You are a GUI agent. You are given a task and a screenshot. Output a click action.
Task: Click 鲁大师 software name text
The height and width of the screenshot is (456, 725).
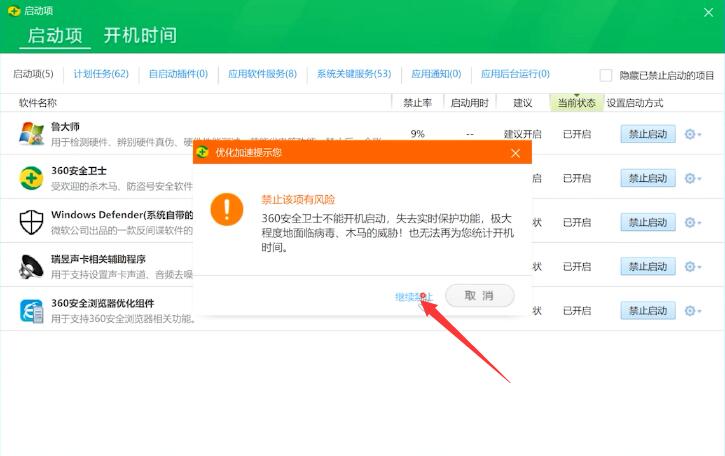65,126
